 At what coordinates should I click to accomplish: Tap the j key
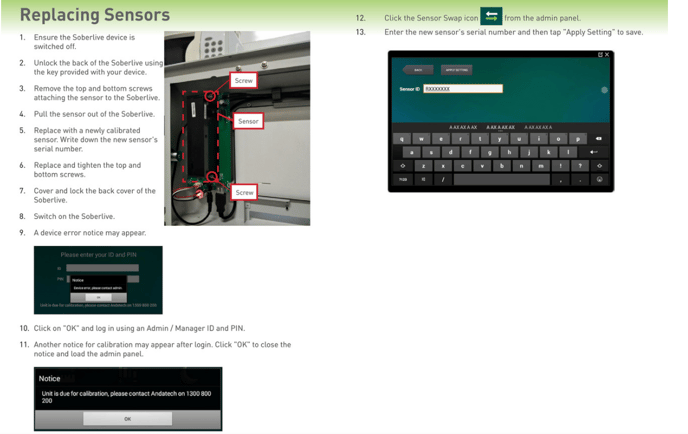pos(529,152)
